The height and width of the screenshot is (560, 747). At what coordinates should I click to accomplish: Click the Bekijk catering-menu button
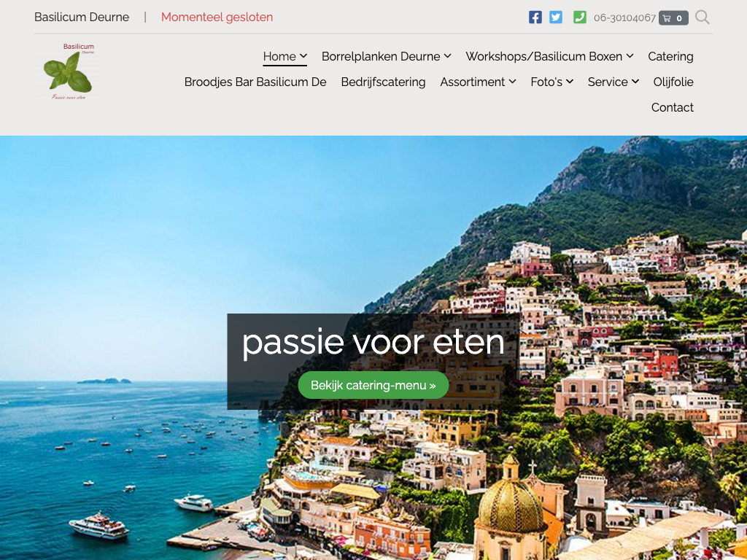pos(373,385)
